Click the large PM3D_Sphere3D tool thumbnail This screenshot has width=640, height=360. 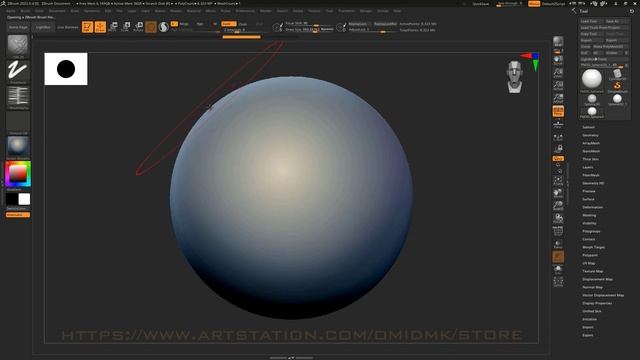coord(592,79)
